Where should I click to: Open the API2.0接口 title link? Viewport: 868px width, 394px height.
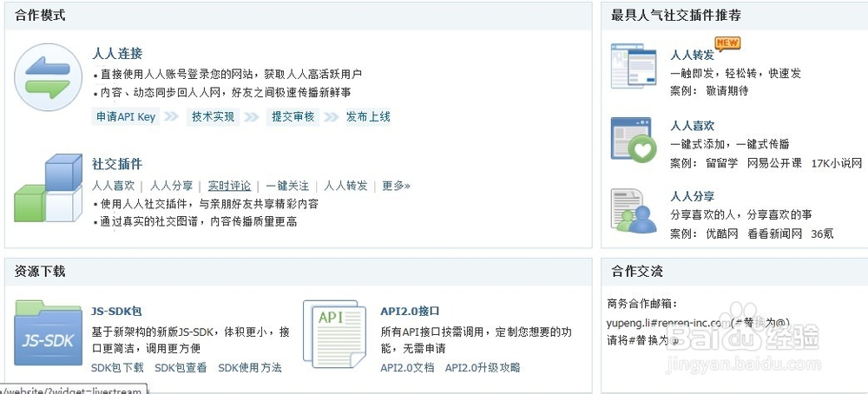(411, 312)
